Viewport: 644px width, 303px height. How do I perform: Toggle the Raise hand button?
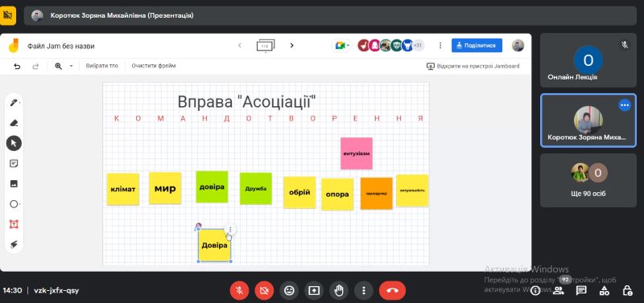(339, 290)
